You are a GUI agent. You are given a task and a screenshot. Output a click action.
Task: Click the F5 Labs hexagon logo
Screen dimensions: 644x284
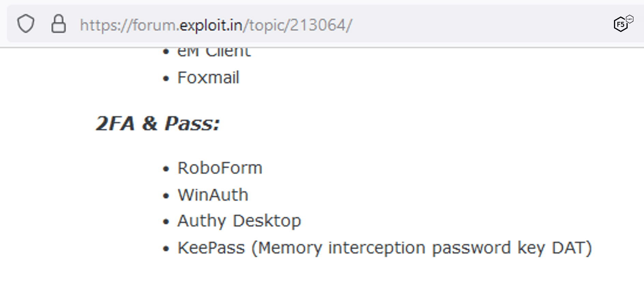[x=621, y=24]
